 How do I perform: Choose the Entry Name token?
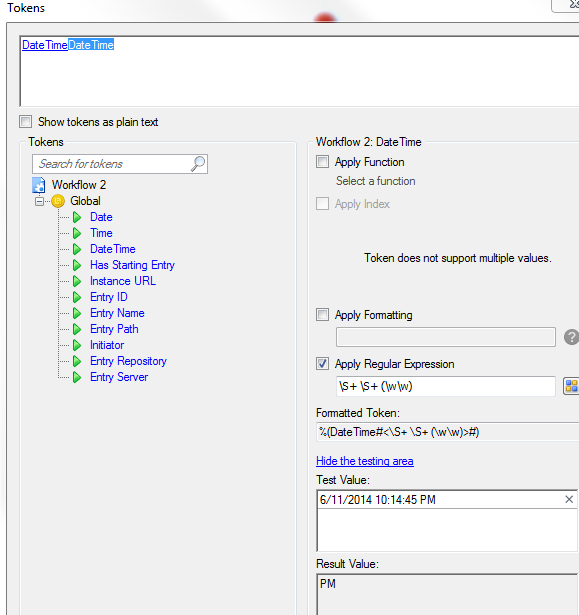point(117,313)
